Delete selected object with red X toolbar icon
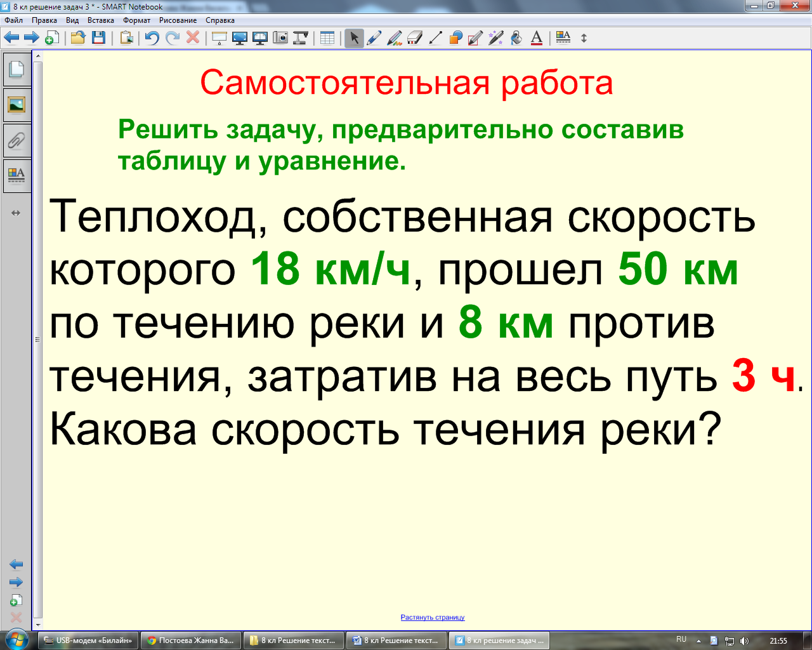Screen dimensions: 812x650 [193, 38]
